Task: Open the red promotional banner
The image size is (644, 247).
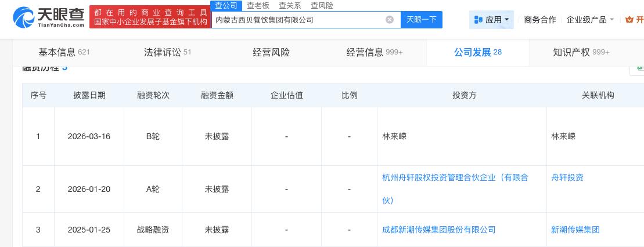Action: point(150,17)
